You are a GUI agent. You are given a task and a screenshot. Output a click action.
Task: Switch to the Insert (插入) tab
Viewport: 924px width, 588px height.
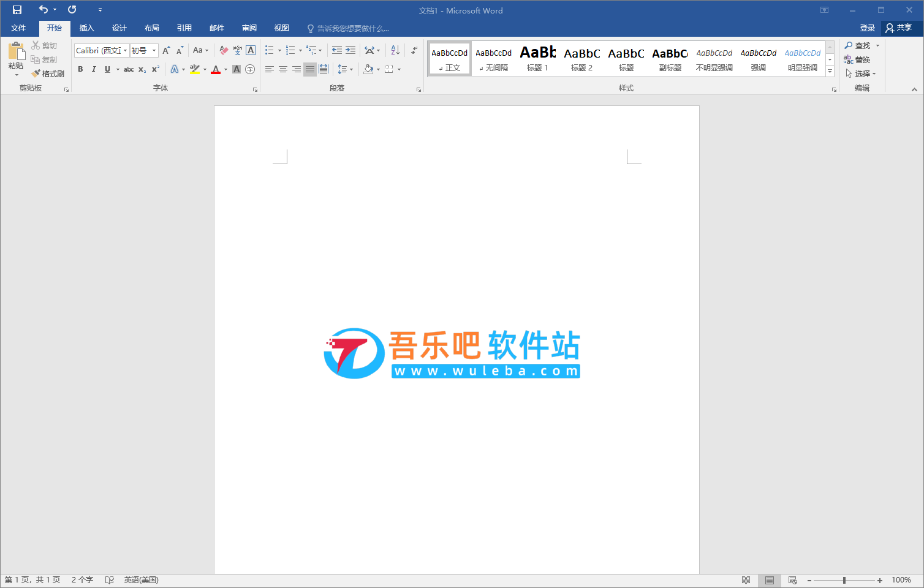coord(87,28)
